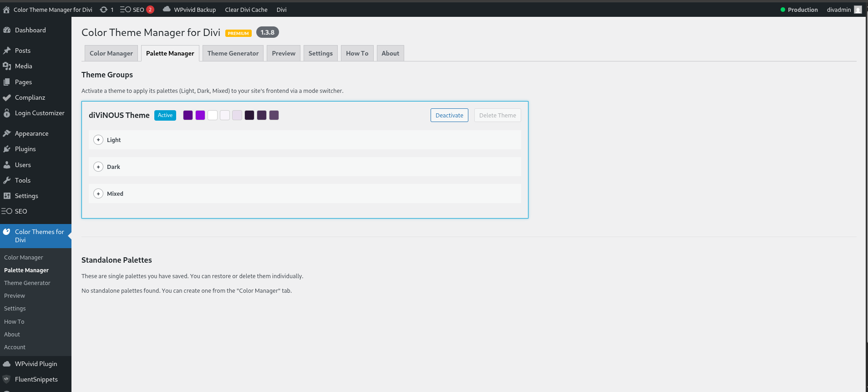868x392 pixels.
Task: Expand the Light palette section
Action: point(98,140)
